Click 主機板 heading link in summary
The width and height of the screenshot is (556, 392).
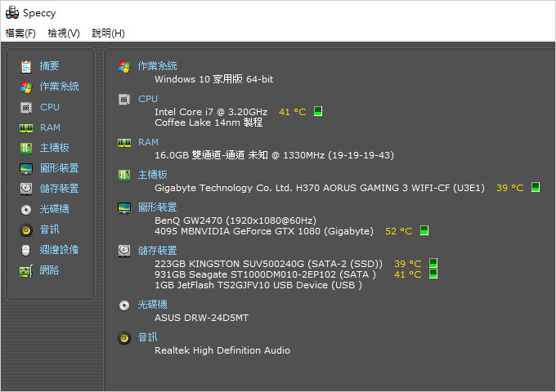pyautogui.click(x=152, y=175)
